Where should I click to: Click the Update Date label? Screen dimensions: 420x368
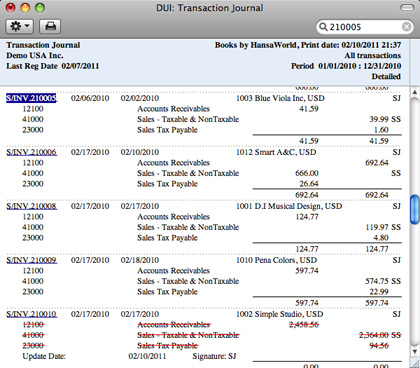pyautogui.click(x=44, y=356)
